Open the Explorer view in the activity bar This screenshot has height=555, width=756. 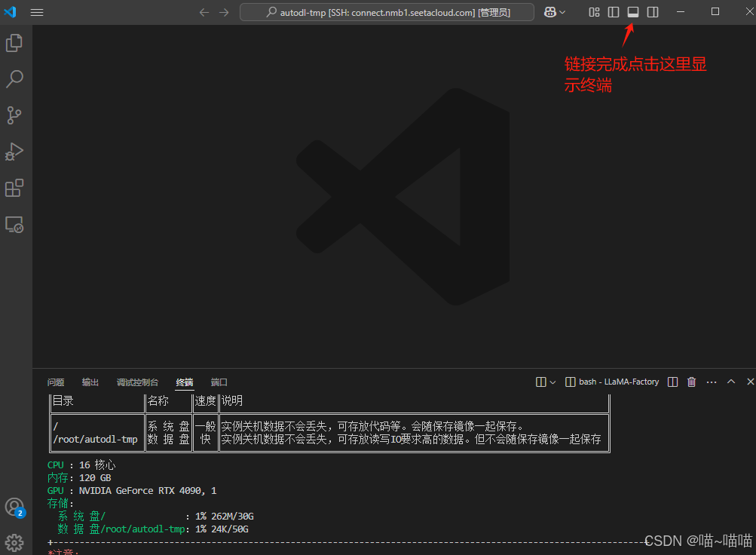(14, 43)
